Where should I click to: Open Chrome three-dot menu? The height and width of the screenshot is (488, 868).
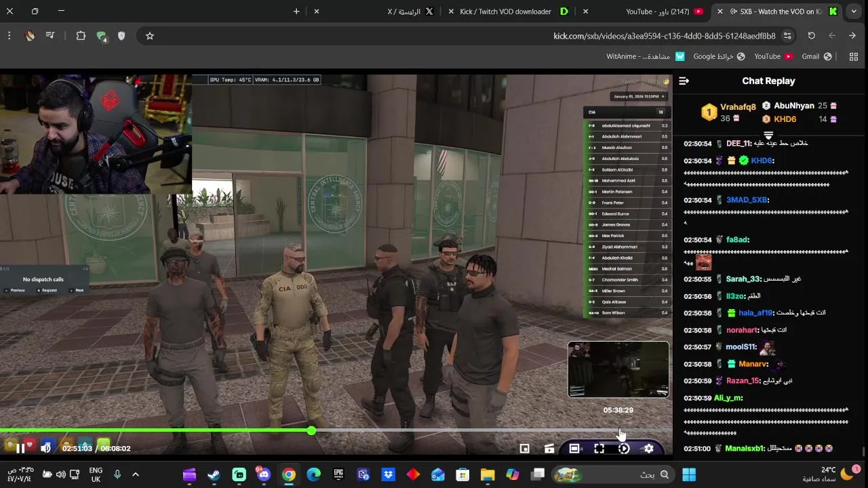(9, 36)
